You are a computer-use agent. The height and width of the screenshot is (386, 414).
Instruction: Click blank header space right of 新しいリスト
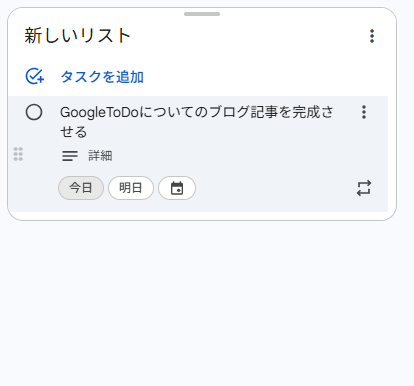247,36
